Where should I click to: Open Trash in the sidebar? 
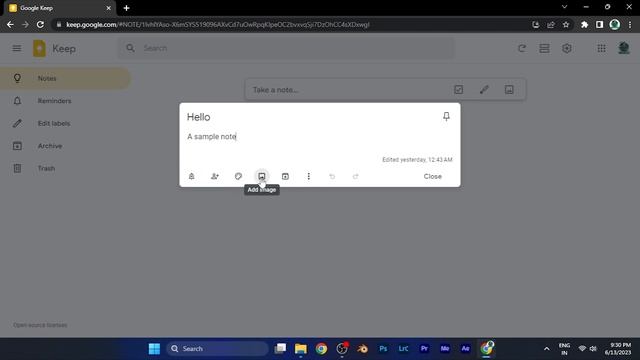[65, 168]
